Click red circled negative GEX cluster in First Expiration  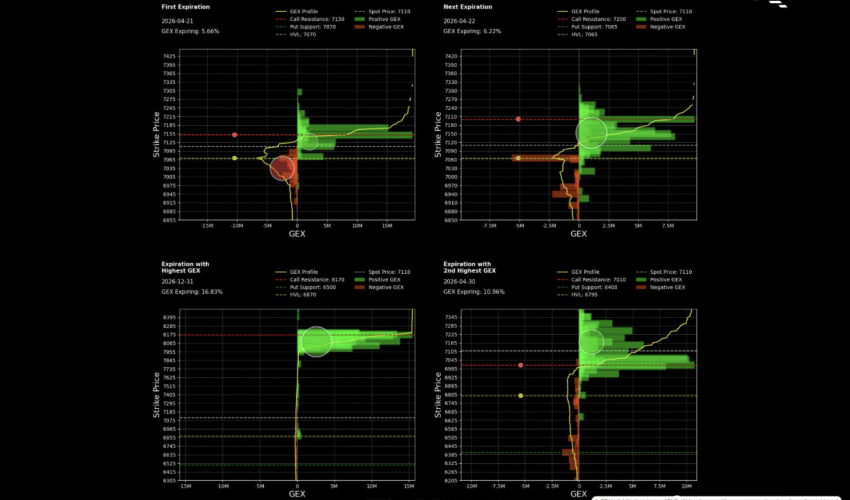click(282, 168)
